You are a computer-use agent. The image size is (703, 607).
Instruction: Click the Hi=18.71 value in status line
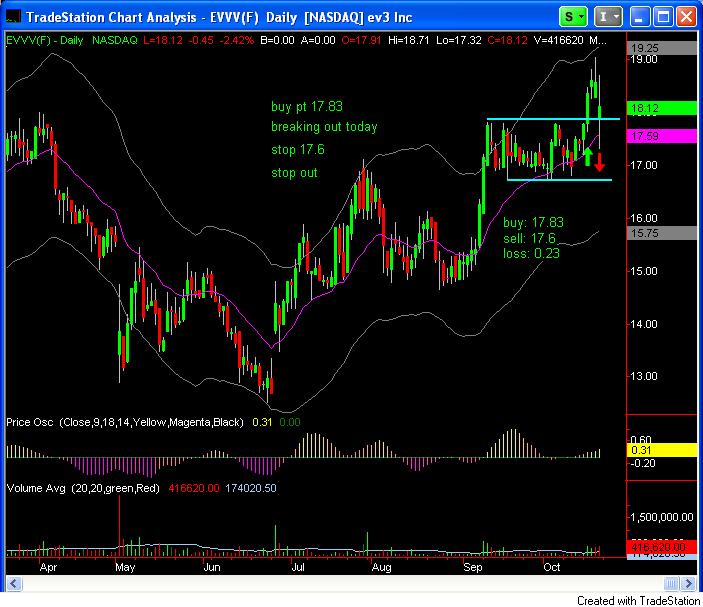point(408,40)
